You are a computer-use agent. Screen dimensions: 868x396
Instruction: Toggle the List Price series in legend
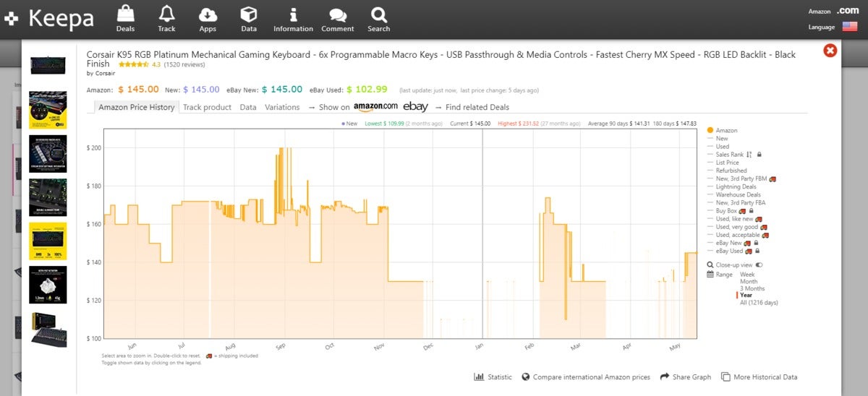pos(728,163)
